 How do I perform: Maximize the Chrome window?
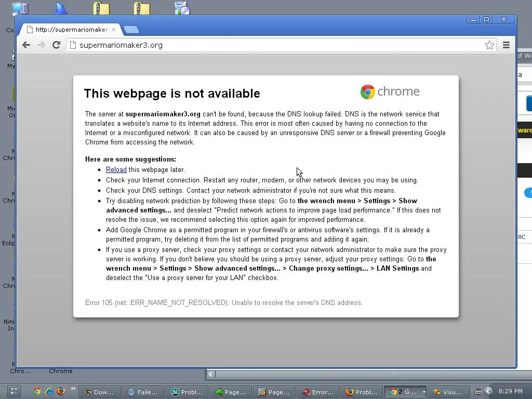(486, 20)
